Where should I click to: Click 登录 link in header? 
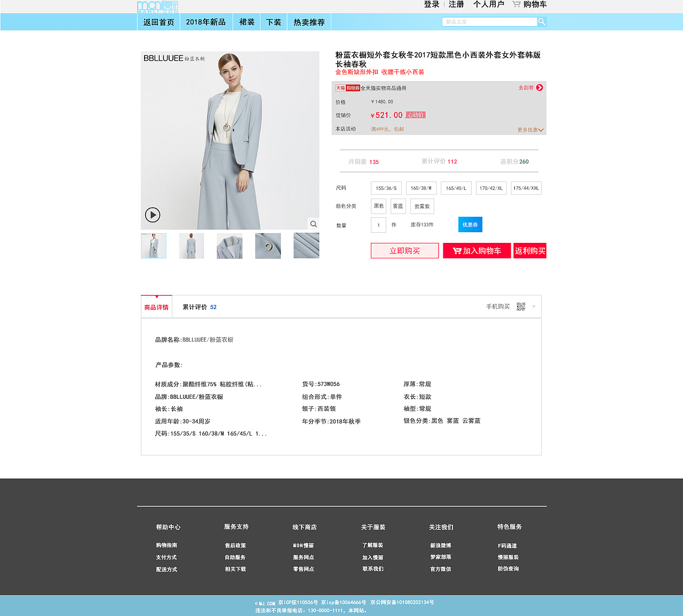point(432,4)
